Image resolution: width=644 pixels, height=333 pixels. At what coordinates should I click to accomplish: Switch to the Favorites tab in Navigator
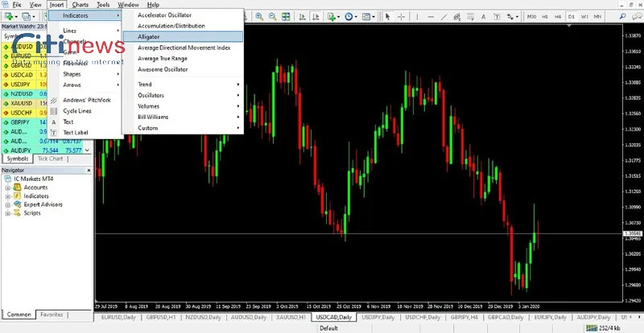(x=52, y=314)
